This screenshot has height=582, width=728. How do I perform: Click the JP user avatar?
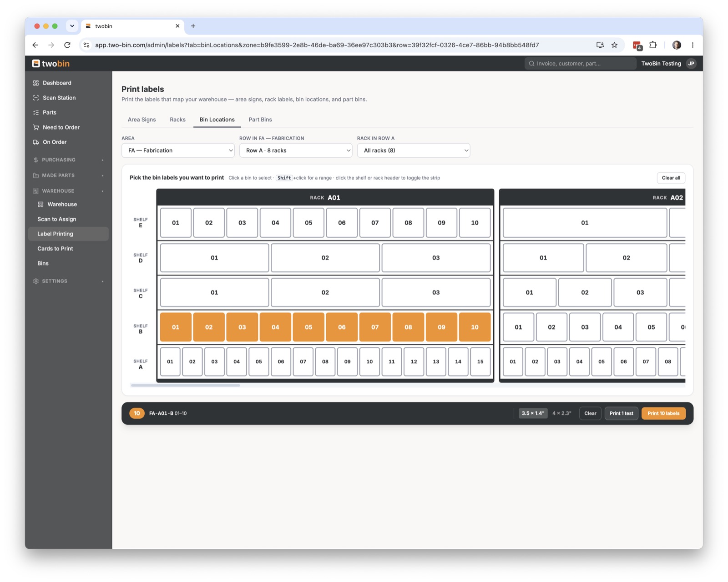tap(691, 64)
